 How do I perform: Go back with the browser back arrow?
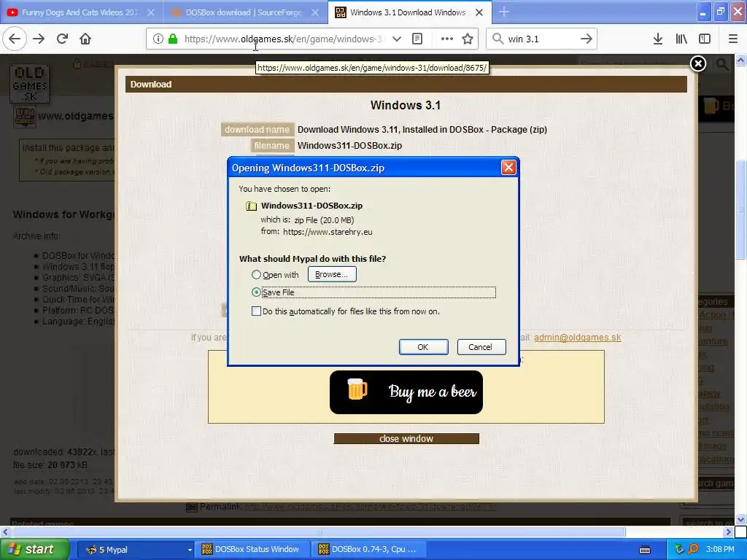tap(15, 39)
